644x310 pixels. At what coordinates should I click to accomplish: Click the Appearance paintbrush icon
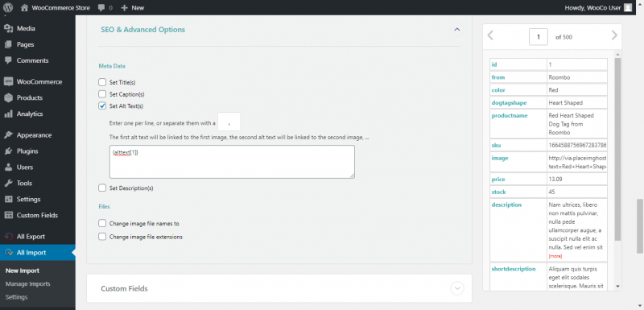[x=8, y=135]
